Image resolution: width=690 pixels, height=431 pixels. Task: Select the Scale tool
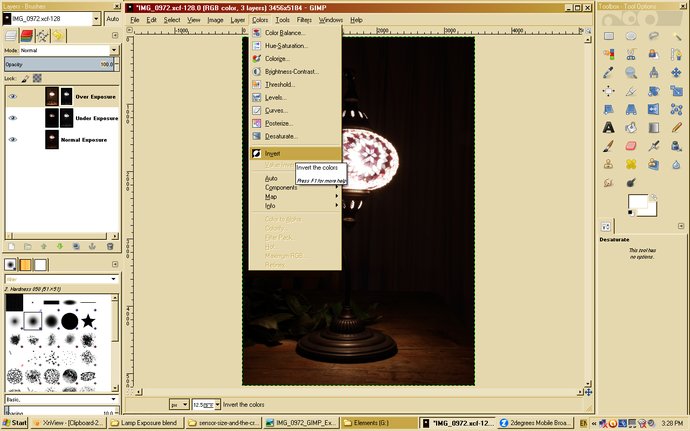click(676, 91)
